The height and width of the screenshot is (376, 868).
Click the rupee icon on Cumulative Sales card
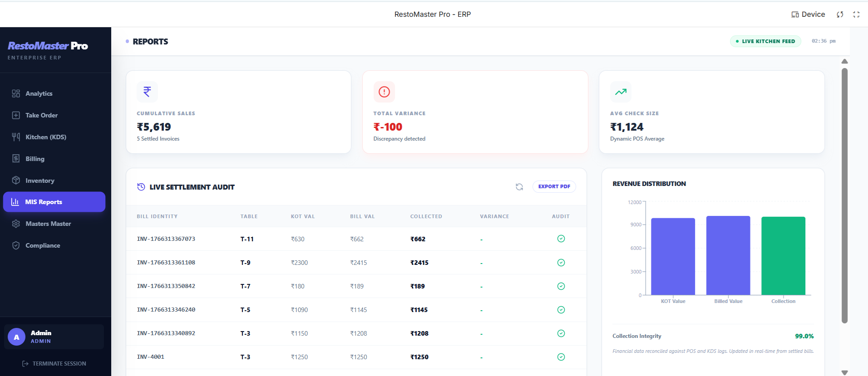coord(147,92)
